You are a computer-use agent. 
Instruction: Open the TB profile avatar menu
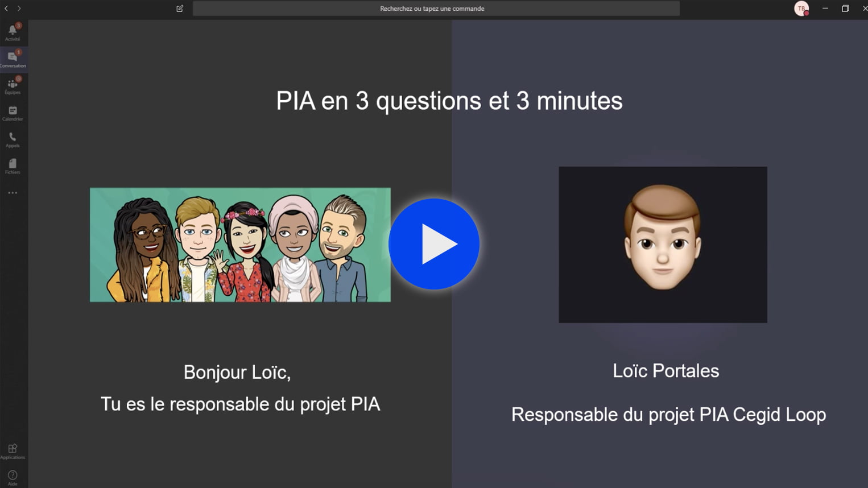click(x=801, y=9)
